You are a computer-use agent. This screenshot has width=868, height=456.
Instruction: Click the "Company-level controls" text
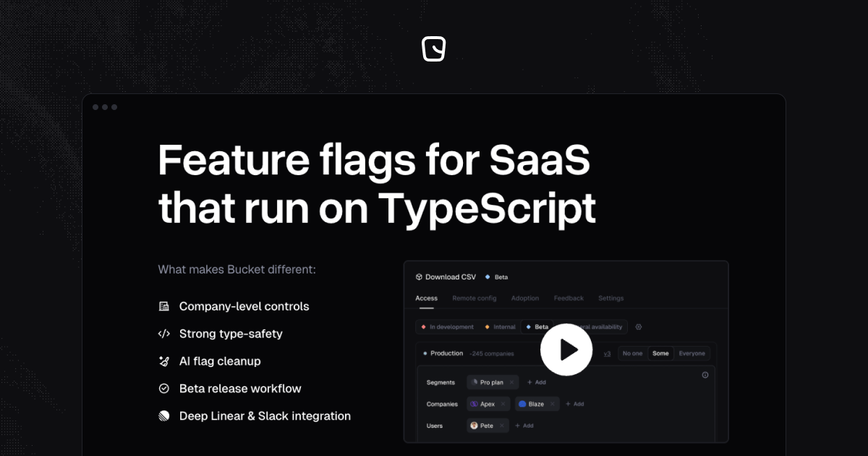[244, 306]
